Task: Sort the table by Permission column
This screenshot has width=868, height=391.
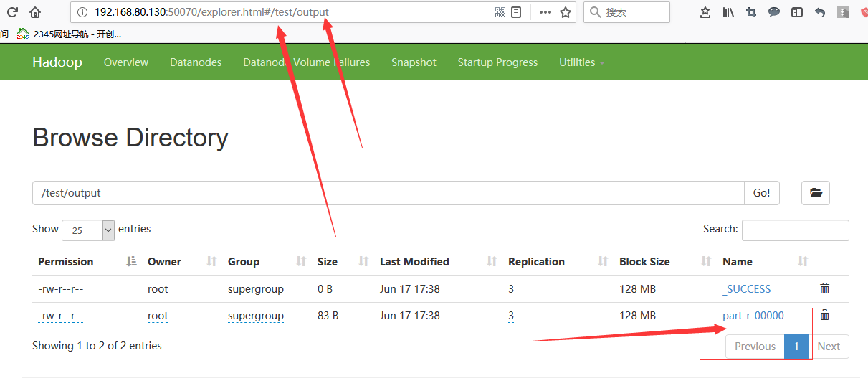Action: (66, 262)
